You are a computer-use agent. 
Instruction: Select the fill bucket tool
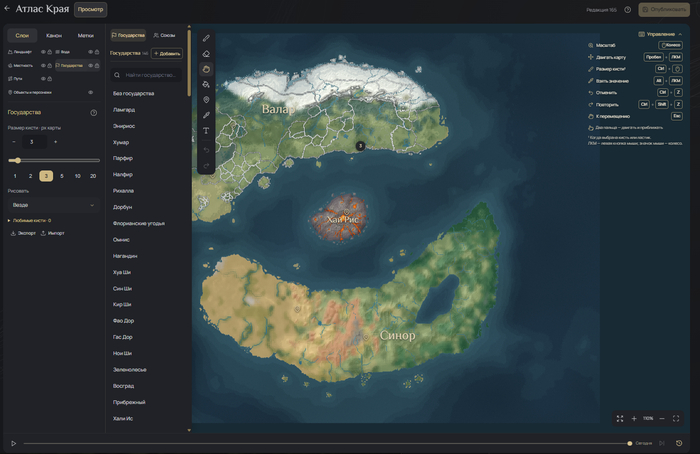point(206,84)
